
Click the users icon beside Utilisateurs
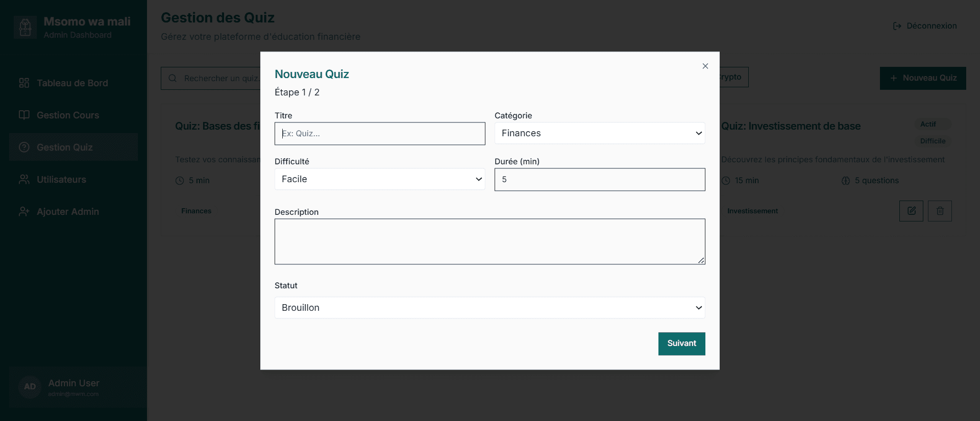tap(24, 180)
